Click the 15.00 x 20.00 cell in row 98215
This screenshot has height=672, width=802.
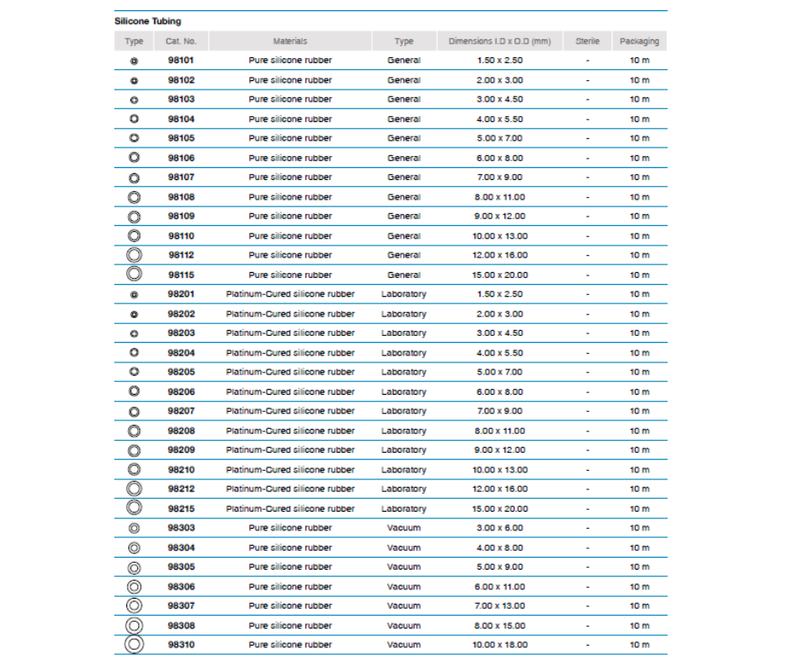point(502,509)
